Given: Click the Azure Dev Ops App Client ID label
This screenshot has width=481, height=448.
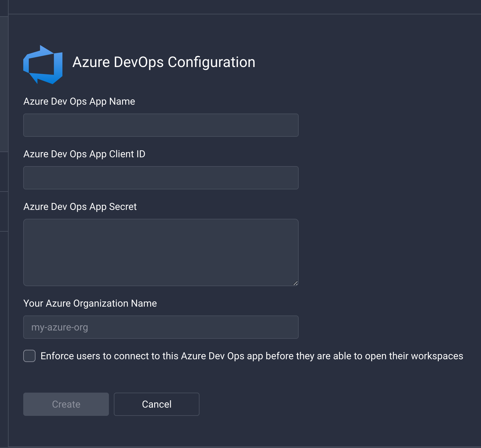Looking at the screenshot, I should coord(84,154).
